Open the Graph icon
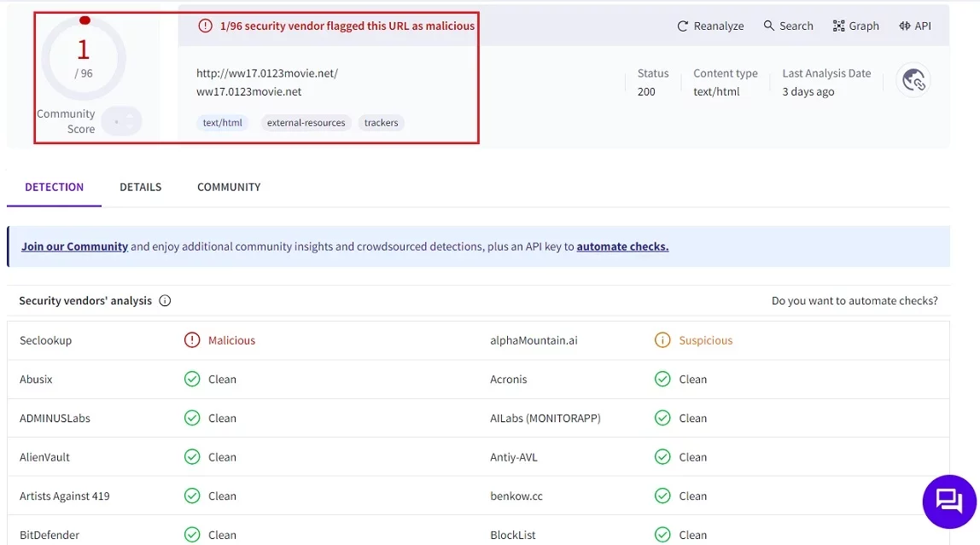Screen dimensions: 980x545 coord(839,26)
